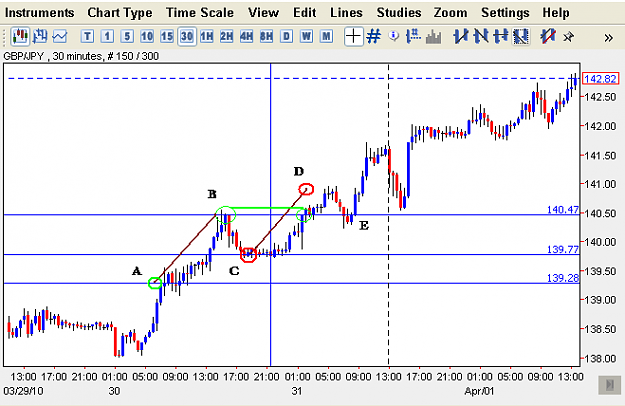Select line chart type icon
This screenshot has width=625, height=406.
click(60, 37)
